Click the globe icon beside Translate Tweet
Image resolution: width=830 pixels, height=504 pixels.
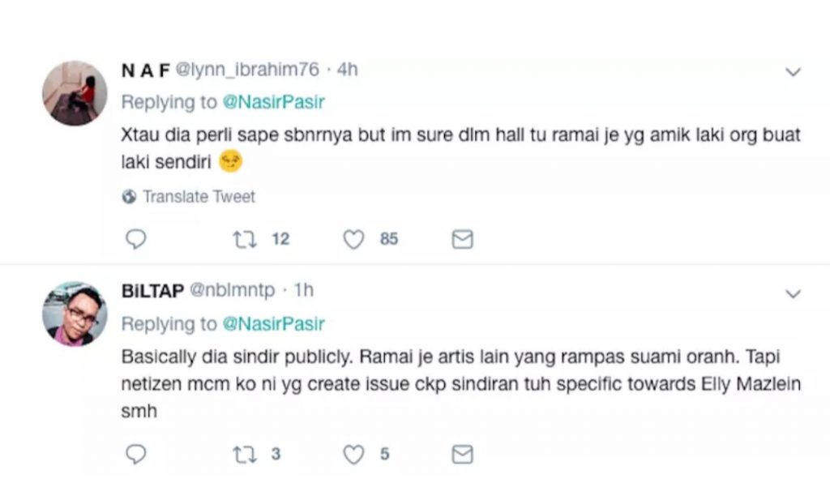point(129,197)
